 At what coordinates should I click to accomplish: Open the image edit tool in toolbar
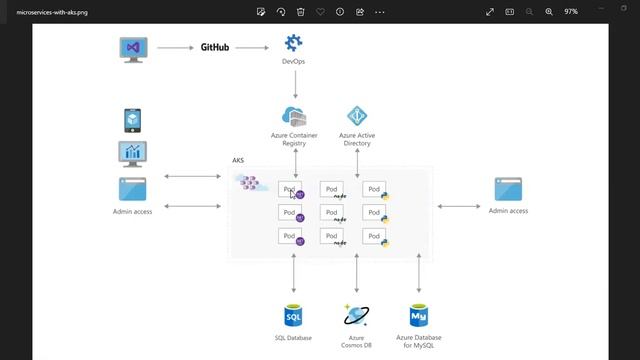pos(261,12)
